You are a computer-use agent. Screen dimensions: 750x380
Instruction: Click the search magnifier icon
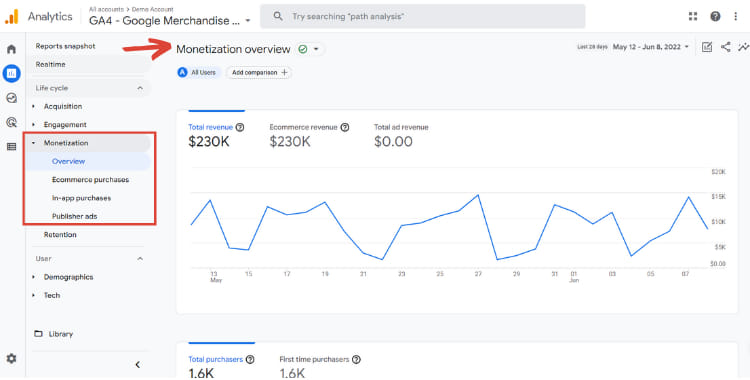point(278,16)
